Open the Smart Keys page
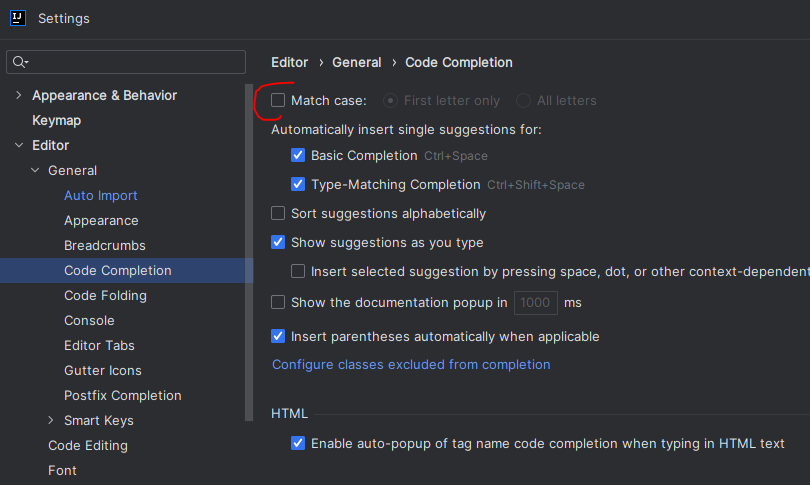Viewport: 810px width, 485px height. tap(99, 420)
